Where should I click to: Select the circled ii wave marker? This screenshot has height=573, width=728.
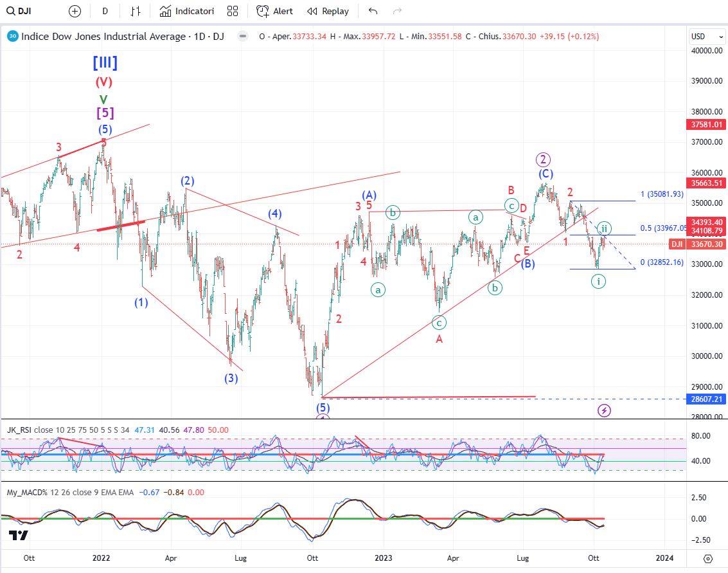603,229
